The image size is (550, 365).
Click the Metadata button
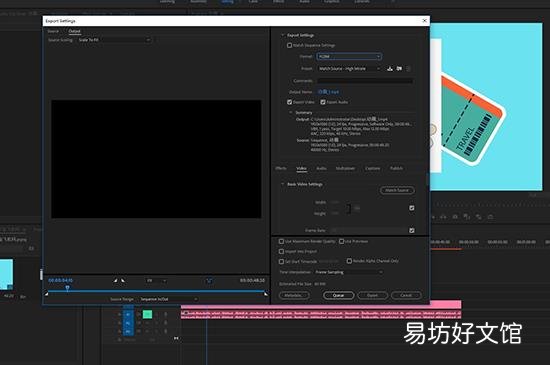pos(294,296)
